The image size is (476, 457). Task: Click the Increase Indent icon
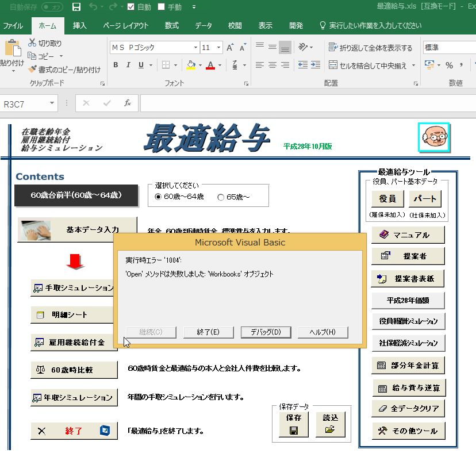(316, 65)
